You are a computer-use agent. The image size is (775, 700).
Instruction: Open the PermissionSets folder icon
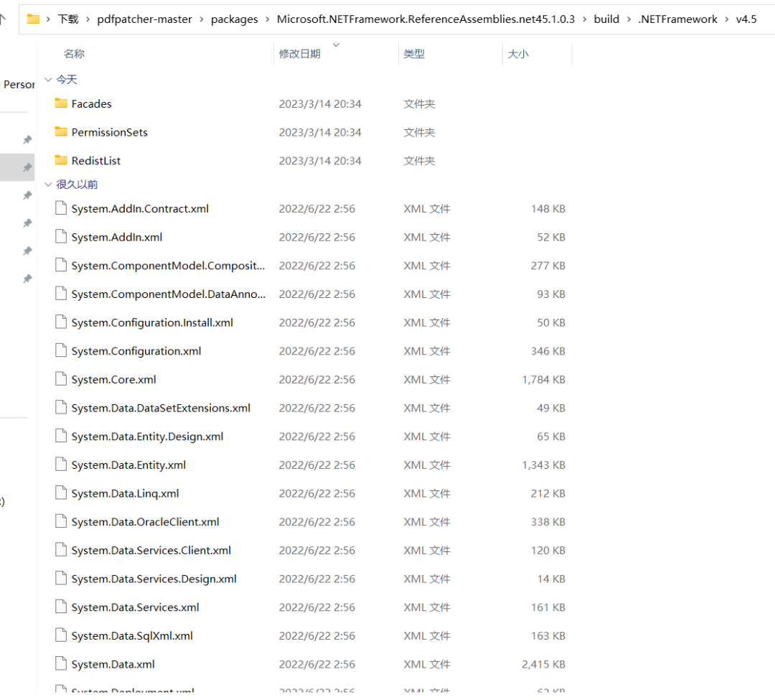pyautogui.click(x=61, y=131)
